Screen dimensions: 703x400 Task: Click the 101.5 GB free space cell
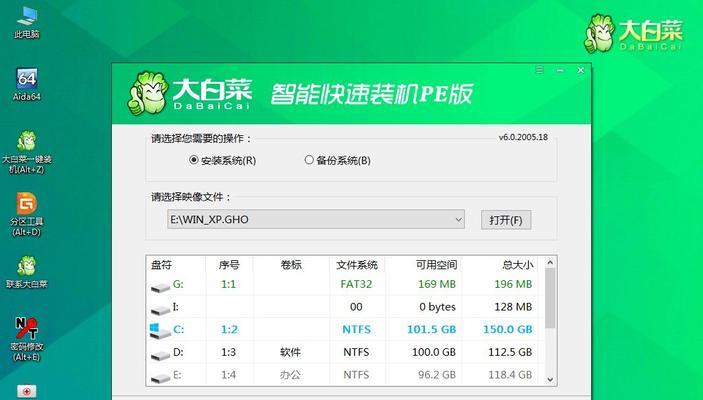tap(431, 329)
